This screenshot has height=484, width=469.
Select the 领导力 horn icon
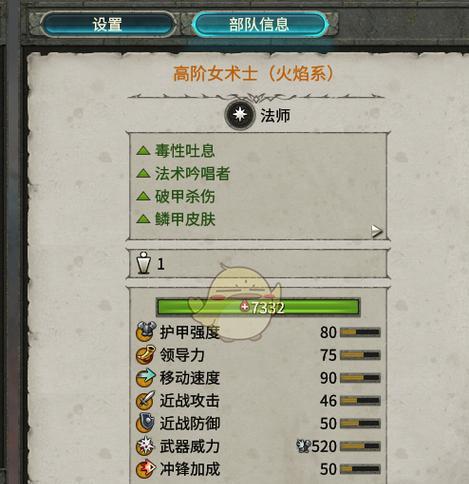click(x=146, y=355)
